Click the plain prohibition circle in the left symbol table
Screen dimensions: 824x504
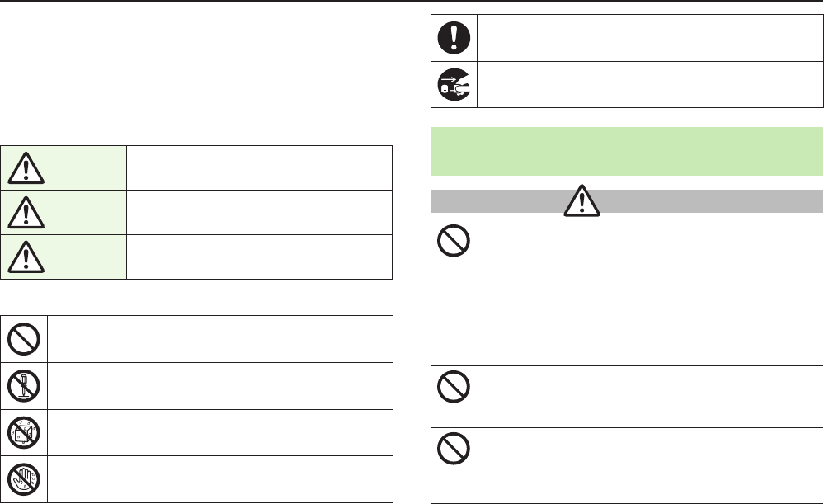pyautogui.click(x=24, y=338)
